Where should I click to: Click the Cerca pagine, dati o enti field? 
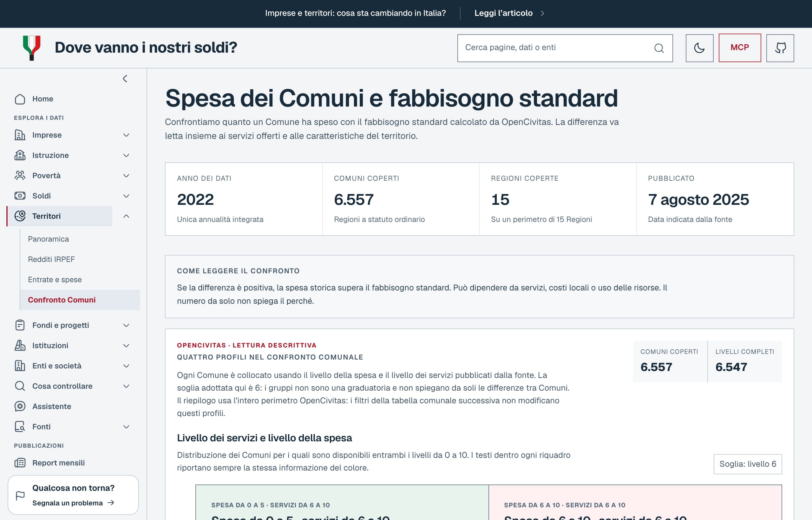[565, 48]
